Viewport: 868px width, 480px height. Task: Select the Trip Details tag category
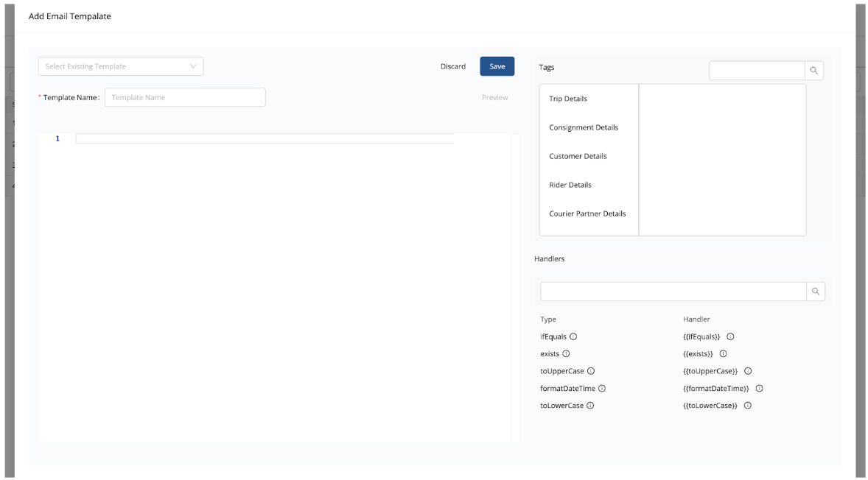(568, 99)
